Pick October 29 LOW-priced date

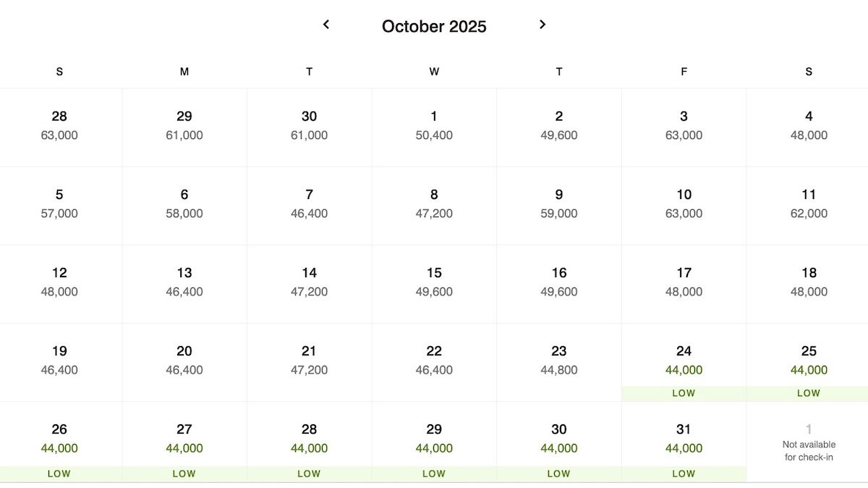[x=434, y=442]
